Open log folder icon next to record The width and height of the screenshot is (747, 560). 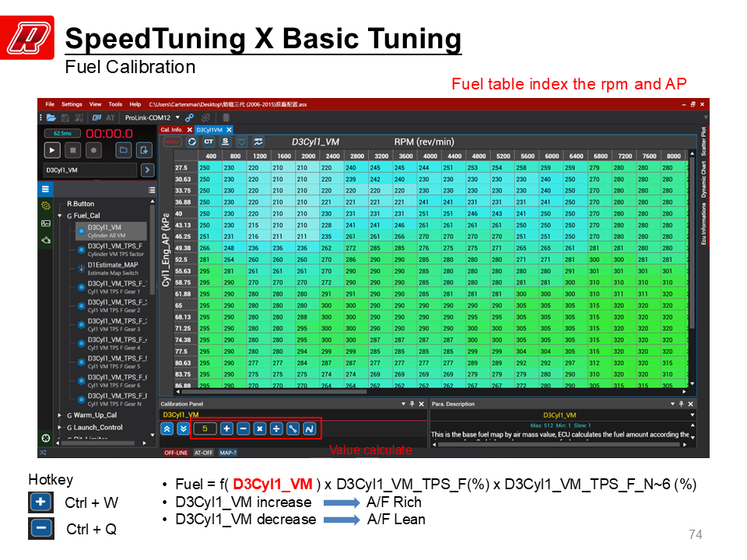tap(124, 150)
